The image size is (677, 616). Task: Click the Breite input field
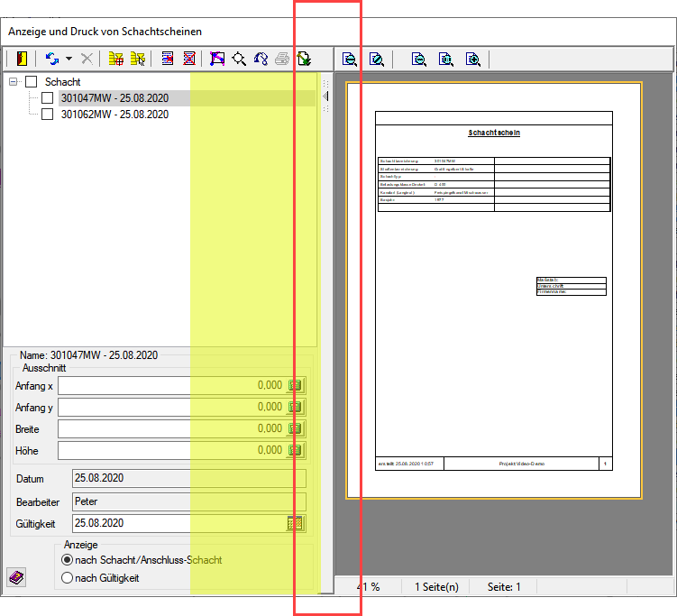[x=171, y=428]
